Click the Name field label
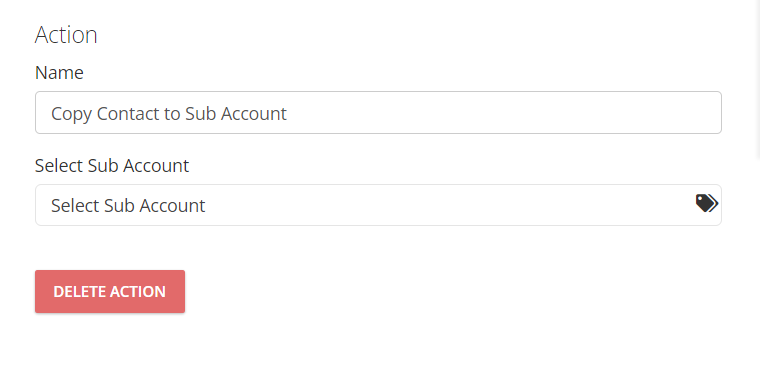 tap(59, 73)
